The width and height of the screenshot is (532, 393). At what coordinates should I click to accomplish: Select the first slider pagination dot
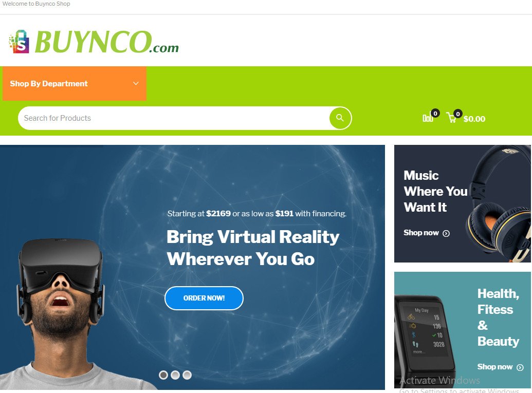click(163, 375)
